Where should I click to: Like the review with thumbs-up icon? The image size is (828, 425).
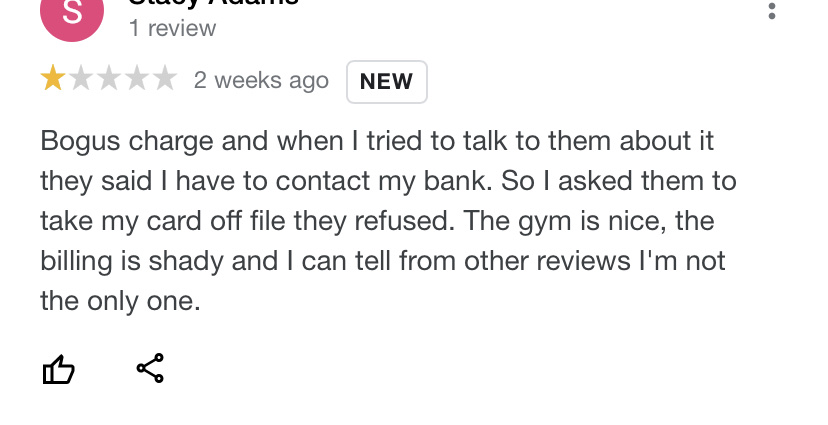(x=58, y=370)
